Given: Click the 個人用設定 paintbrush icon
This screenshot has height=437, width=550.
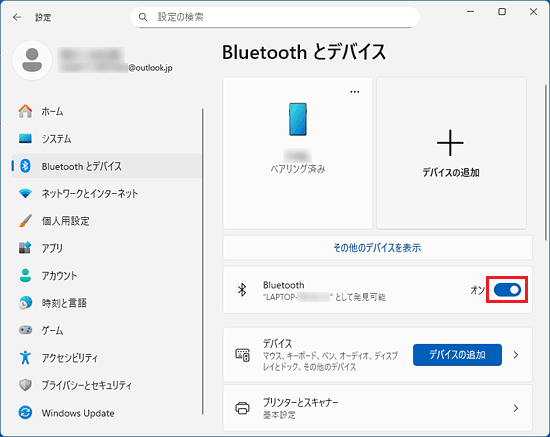Looking at the screenshot, I should pos(25,221).
